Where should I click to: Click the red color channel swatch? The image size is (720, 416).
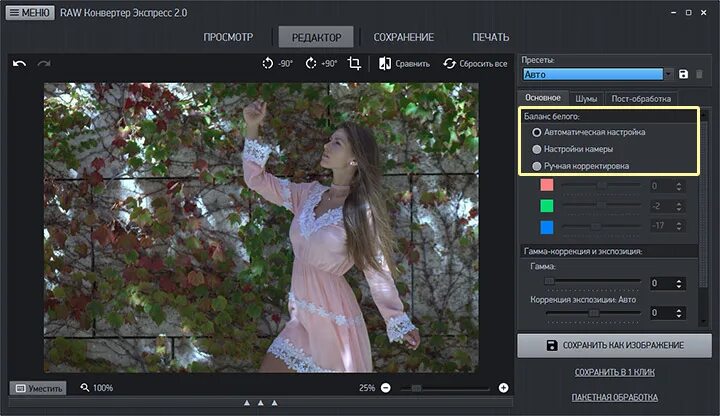point(547,185)
